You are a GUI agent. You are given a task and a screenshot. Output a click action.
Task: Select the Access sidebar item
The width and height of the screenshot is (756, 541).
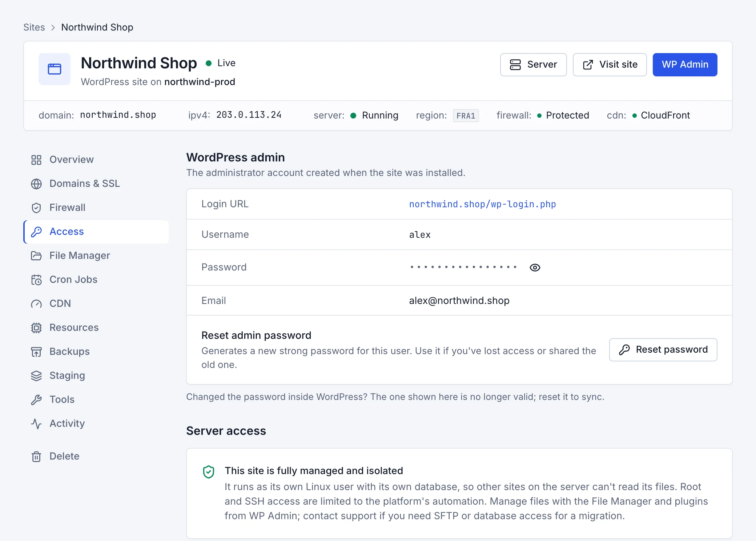96,232
